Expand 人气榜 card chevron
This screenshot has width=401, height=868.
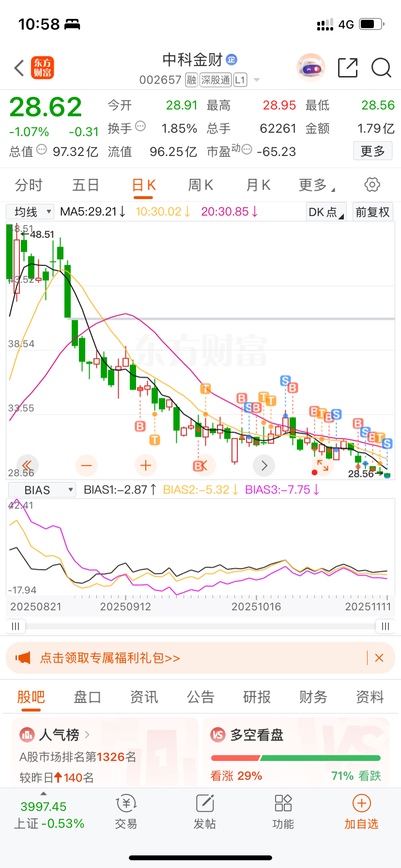[87, 735]
